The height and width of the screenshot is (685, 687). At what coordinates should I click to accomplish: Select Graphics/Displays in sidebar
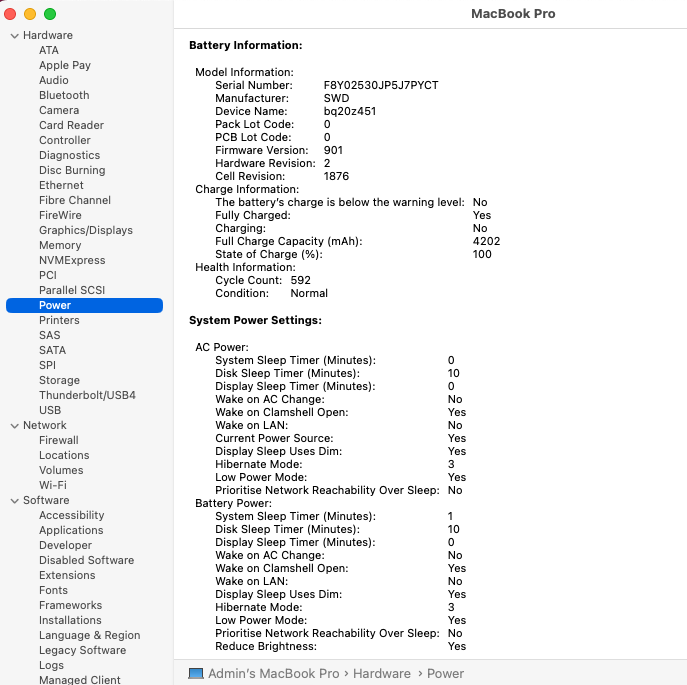[86, 230]
